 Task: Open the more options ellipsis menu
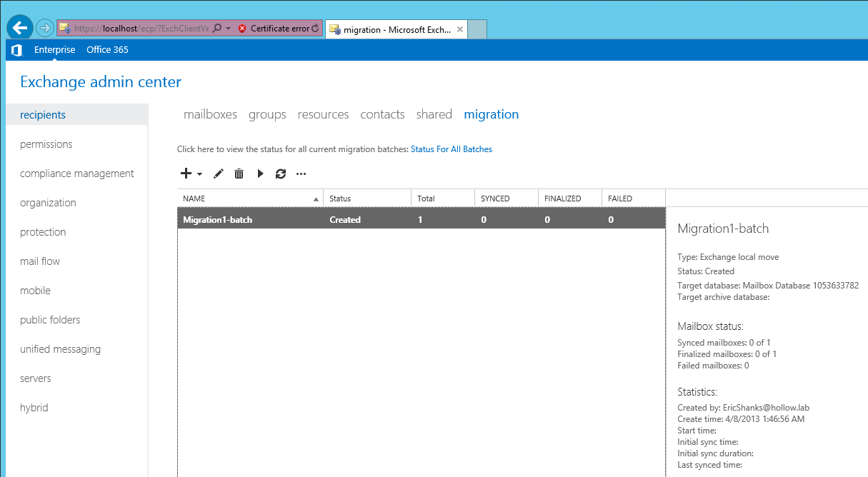pyautogui.click(x=301, y=174)
